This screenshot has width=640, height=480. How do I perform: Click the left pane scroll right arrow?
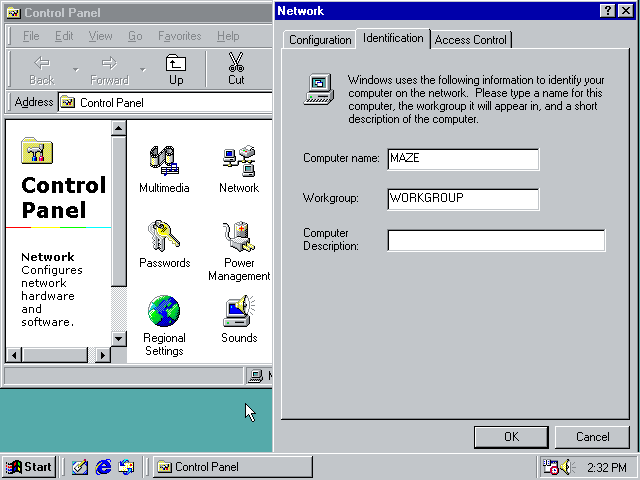click(x=103, y=355)
